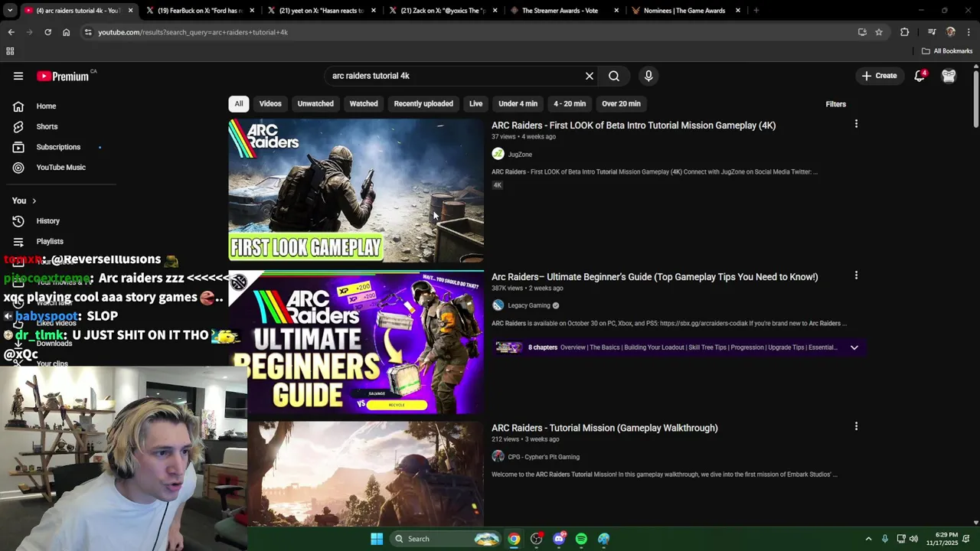Switch to Zack on X tab
980x551 pixels.
[x=443, y=11]
